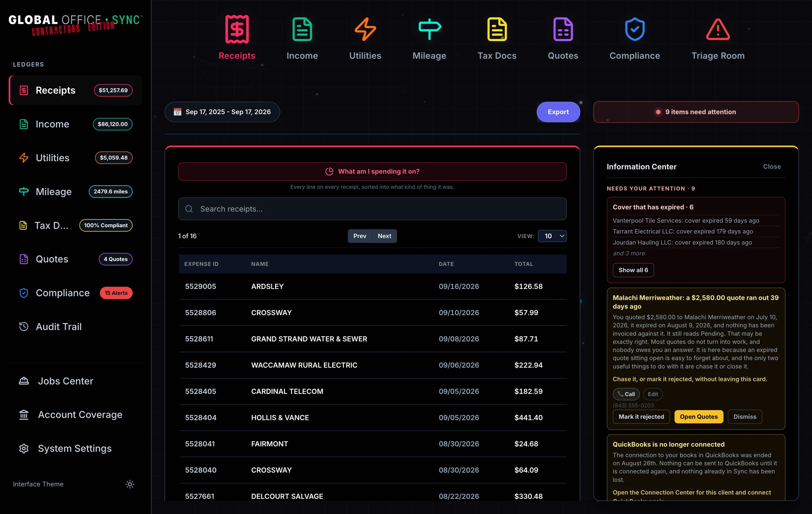The height and width of the screenshot is (514, 812).
Task: Click the Export button
Action: pos(558,112)
